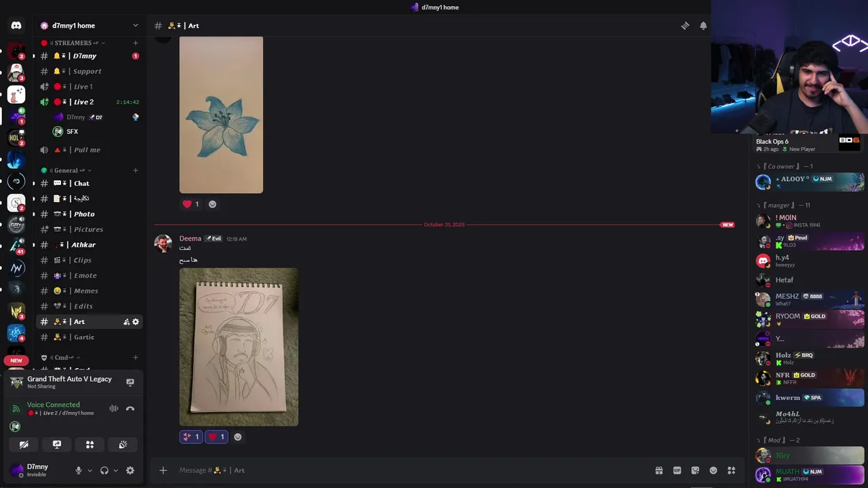Open the Support channel
868x488 pixels.
[90, 71]
